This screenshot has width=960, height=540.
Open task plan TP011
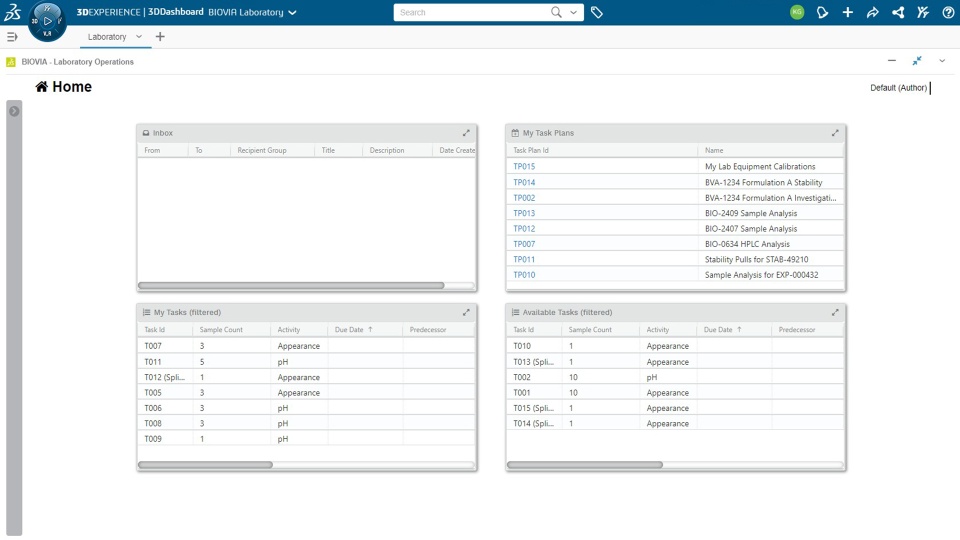[x=524, y=260]
